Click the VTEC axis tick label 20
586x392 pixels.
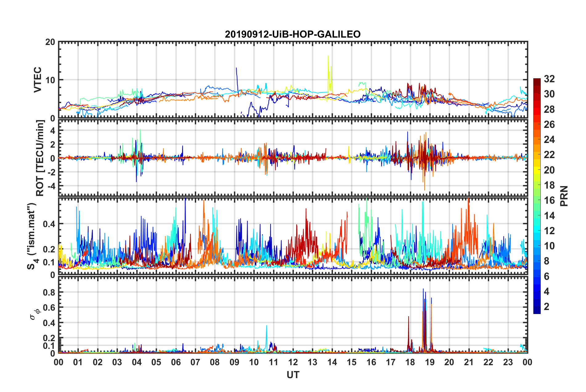coord(50,42)
